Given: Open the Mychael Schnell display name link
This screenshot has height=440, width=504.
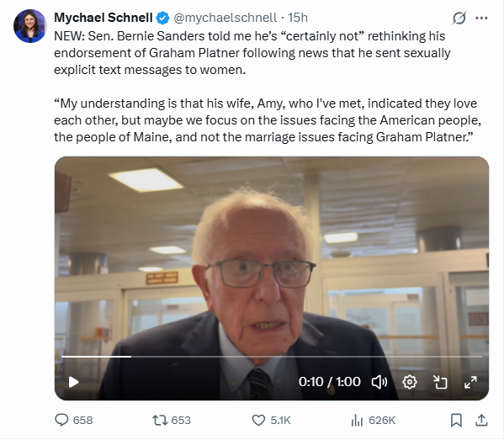Looking at the screenshot, I should coord(103,18).
